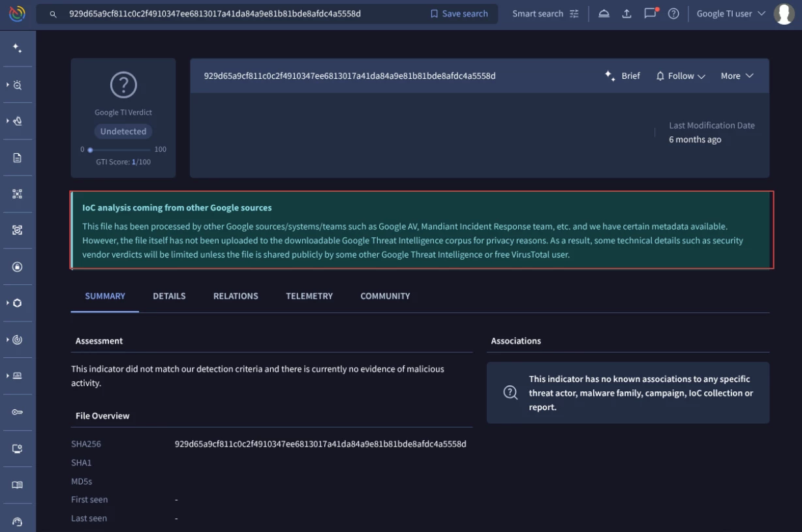Image resolution: width=802 pixels, height=532 pixels.
Task: Expand the monitor icon sidebar item
Action: tap(18, 376)
